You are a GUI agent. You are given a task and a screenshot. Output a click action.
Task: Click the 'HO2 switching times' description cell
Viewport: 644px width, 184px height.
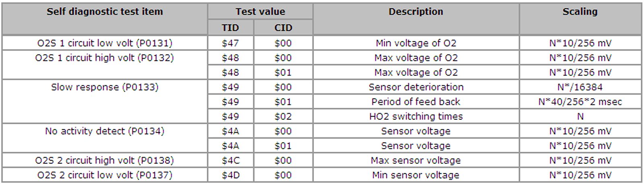pos(416,117)
